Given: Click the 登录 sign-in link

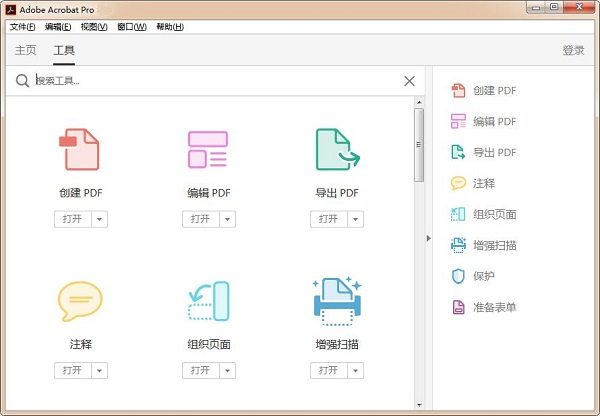Looking at the screenshot, I should click(573, 50).
